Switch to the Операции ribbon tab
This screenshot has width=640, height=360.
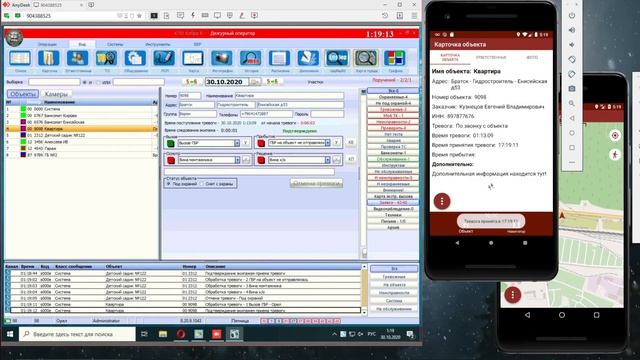tap(47, 44)
